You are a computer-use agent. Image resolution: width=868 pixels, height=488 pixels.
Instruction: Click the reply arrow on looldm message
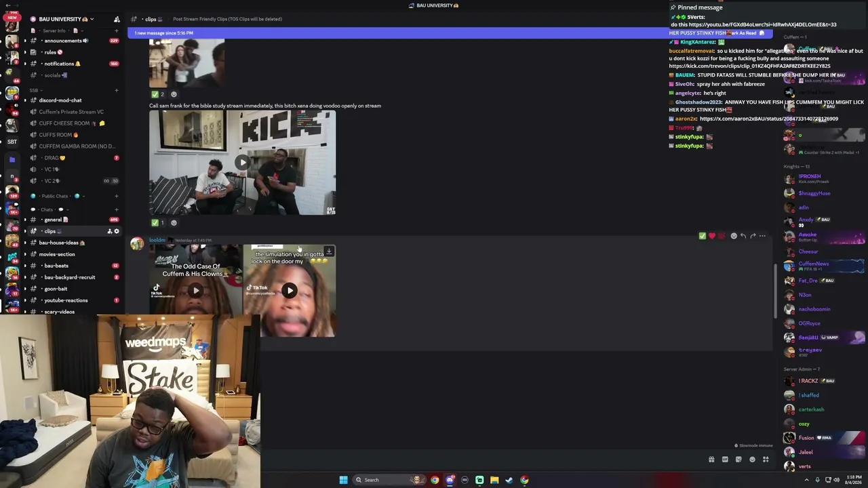tap(743, 236)
